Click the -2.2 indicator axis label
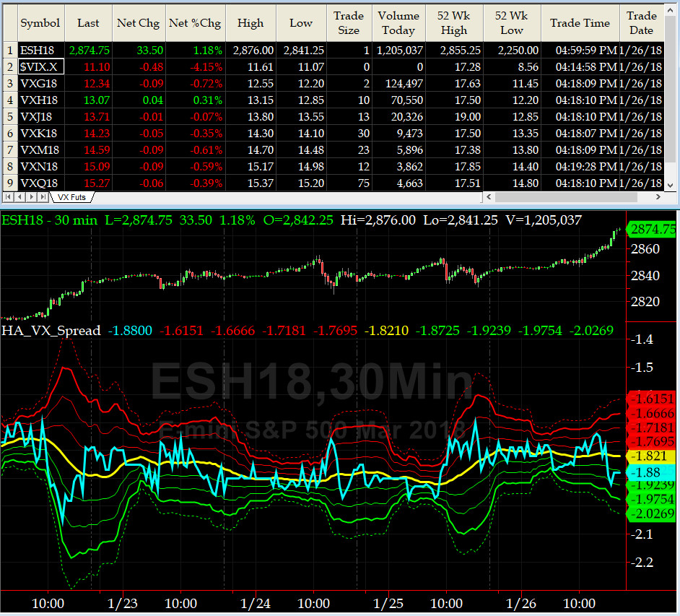Screen dimensions: 680x616 click(642, 563)
